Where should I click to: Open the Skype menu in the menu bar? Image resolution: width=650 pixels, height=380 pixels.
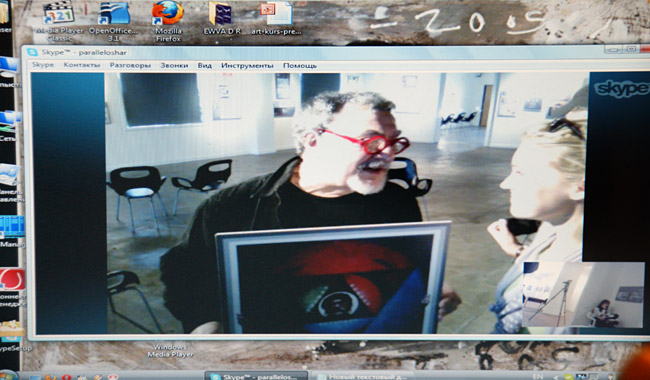tap(43, 65)
